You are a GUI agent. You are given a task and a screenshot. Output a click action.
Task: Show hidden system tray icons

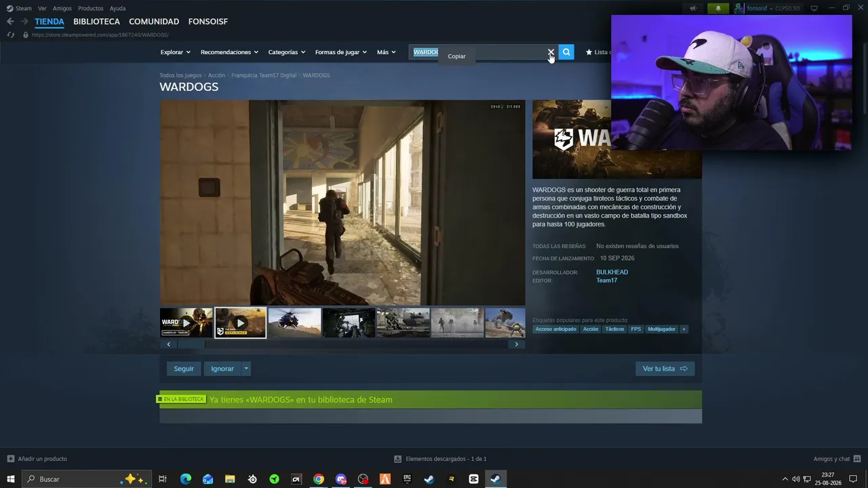coord(785,479)
